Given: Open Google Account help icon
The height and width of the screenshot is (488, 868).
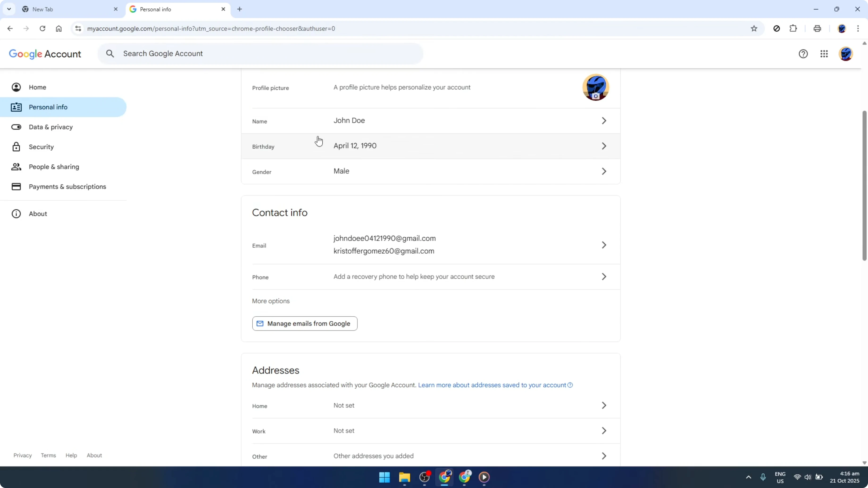Looking at the screenshot, I should tap(803, 54).
